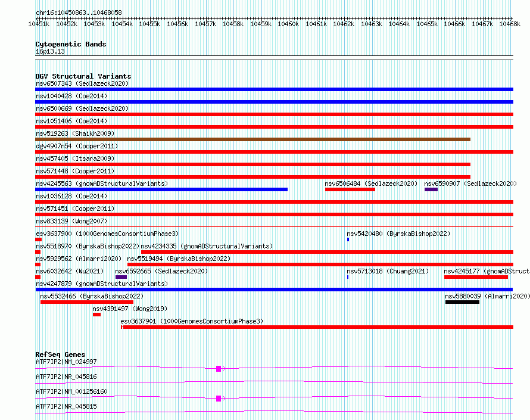The image size is (530, 420).
Task: Click the chr16:10450863..10468058 coordinate label
Action: (x=79, y=13)
